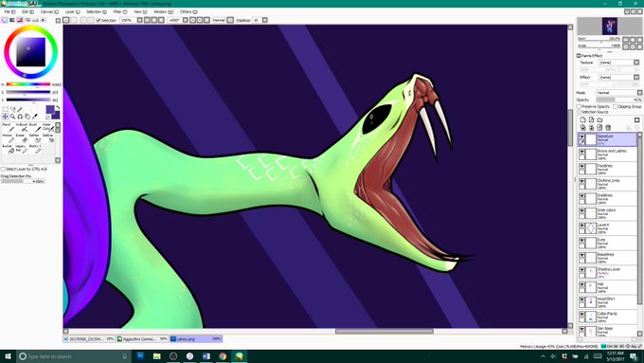Viewport: 644px width, 363px height.
Task: Open the Filter menu
Action: point(120,12)
